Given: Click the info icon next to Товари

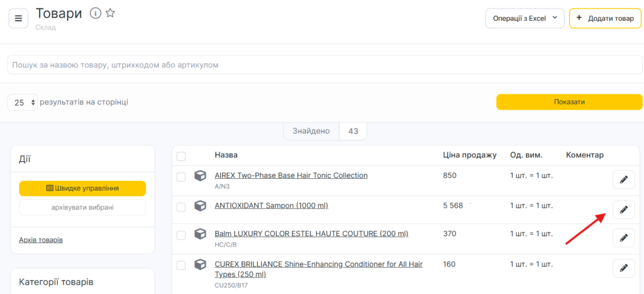Looking at the screenshot, I should 96,13.
